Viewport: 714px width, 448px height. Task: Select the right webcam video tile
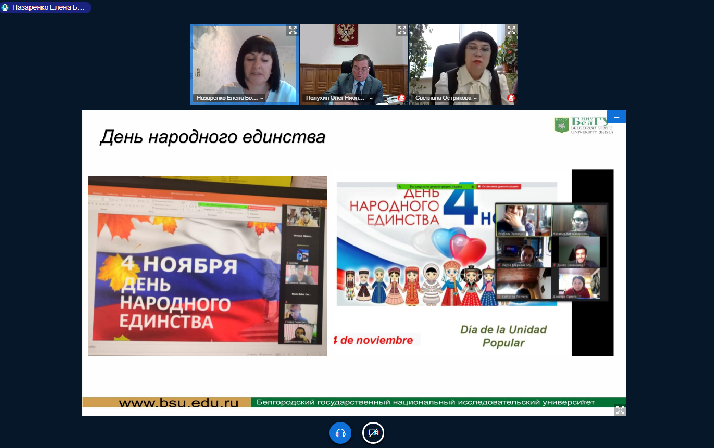[x=465, y=62]
